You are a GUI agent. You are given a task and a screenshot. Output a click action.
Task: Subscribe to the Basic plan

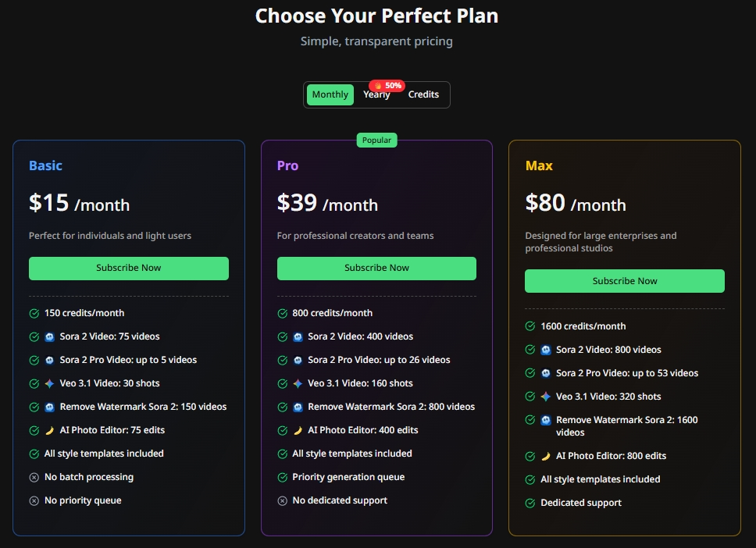coord(129,268)
